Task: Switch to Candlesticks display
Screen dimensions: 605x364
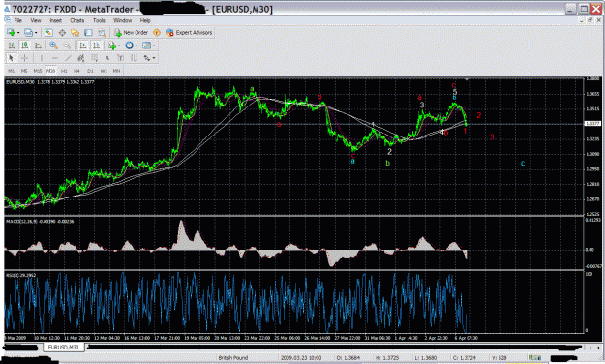Action: point(25,45)
